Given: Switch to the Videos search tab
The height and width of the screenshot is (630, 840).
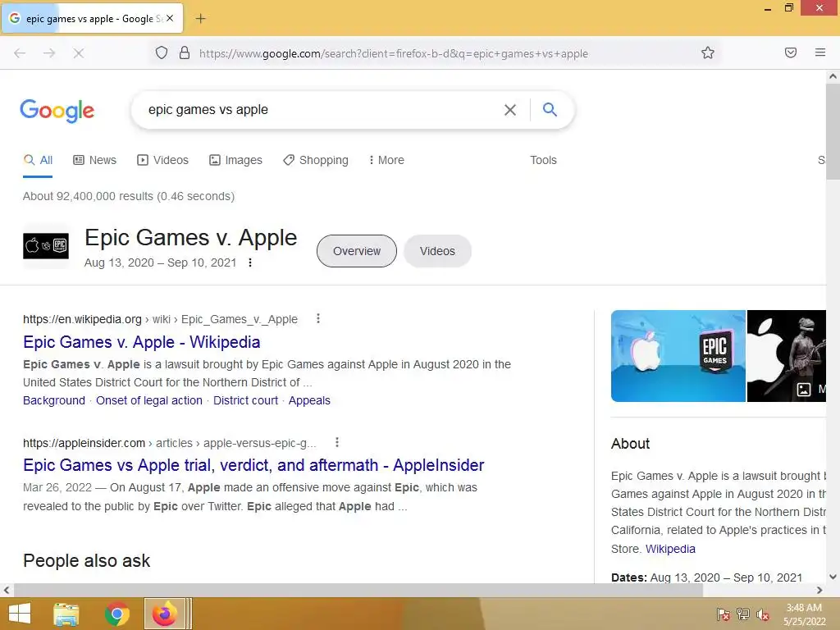Looking at the screenshot, I should click(x=163, y=160).
